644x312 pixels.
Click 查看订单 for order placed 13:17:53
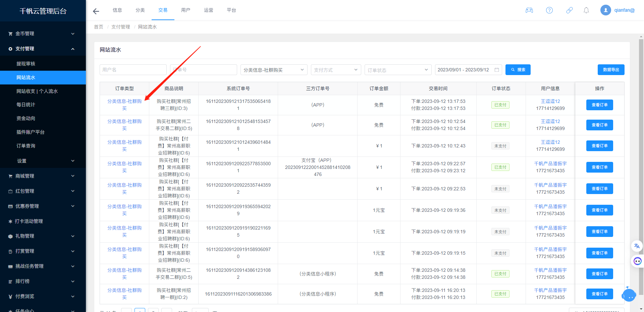coord(599,105)
